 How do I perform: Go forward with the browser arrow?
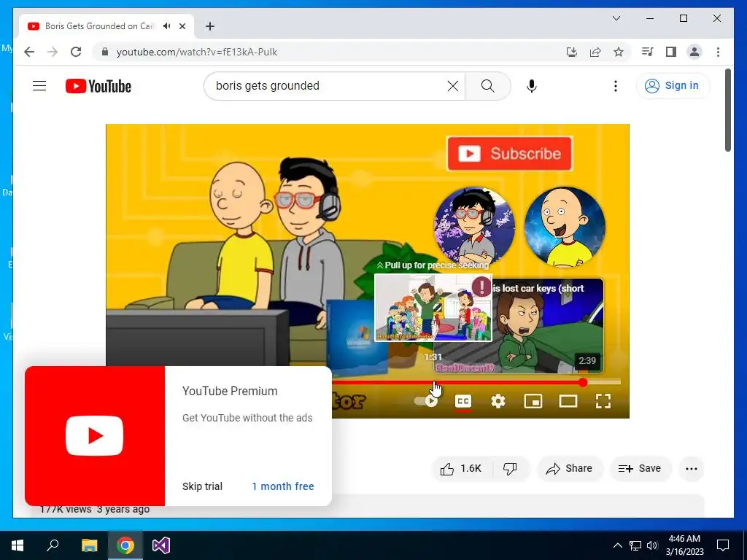[x=53, y=52]
